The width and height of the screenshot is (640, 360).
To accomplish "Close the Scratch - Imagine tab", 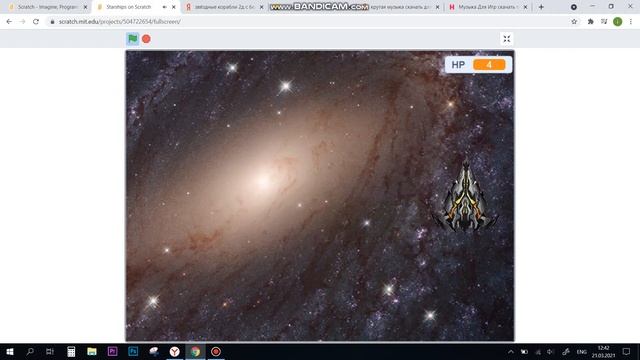I will pyautogui.click(x=85, y=7).
